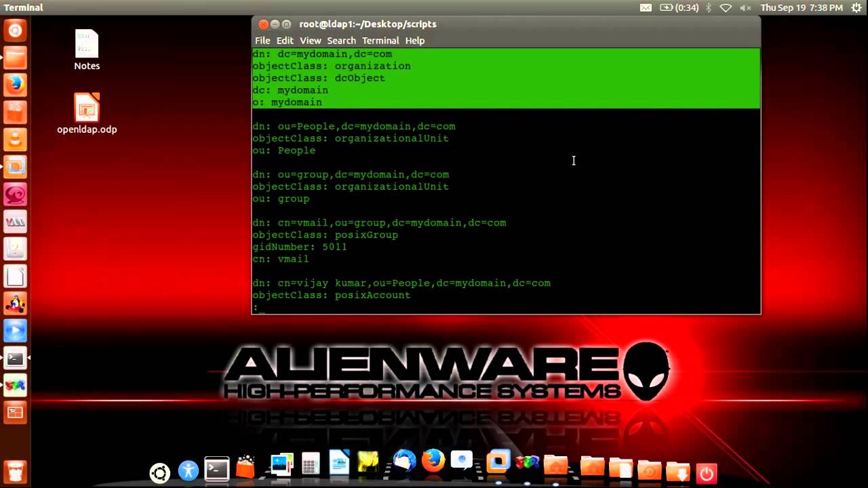Open accessibility icon in bottom dock

click(189, 470)
